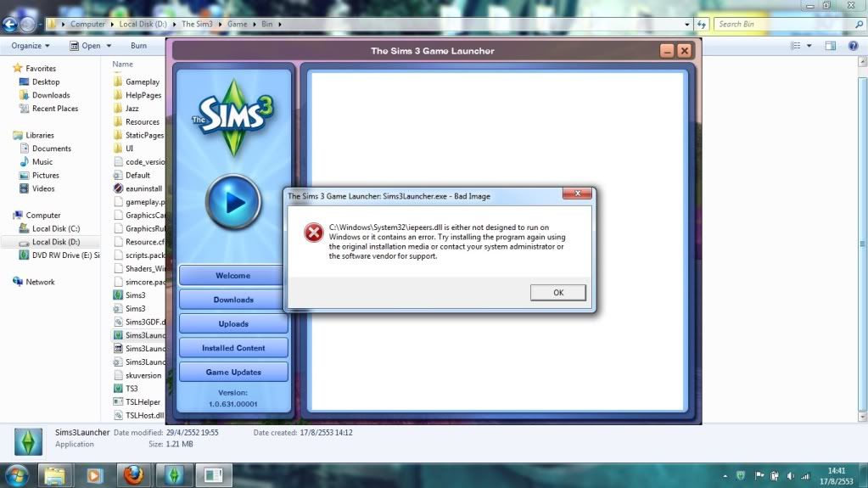Select Local Disk (D:) in navigation pane

tap(55, 242)
